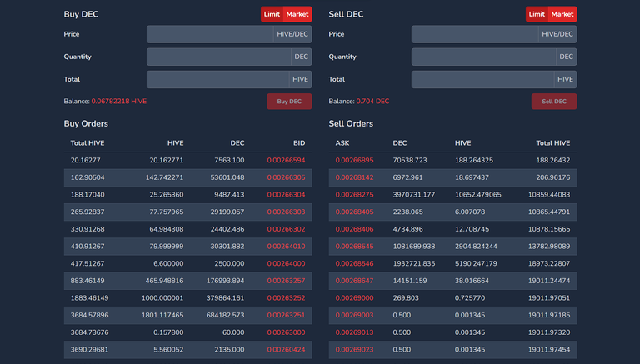640x364 pixels.
Task: Pick bid price 0.00264000
Action: pyautogui.click(x=286, y=263)
